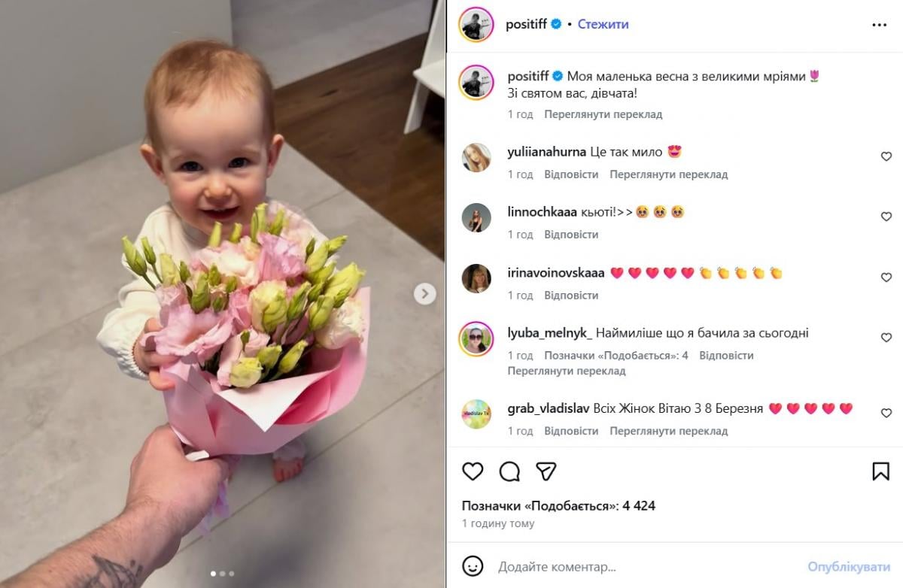Show translation of lyuba_melnyk_'s comment
903x588 pixels.
coord(566,371)
